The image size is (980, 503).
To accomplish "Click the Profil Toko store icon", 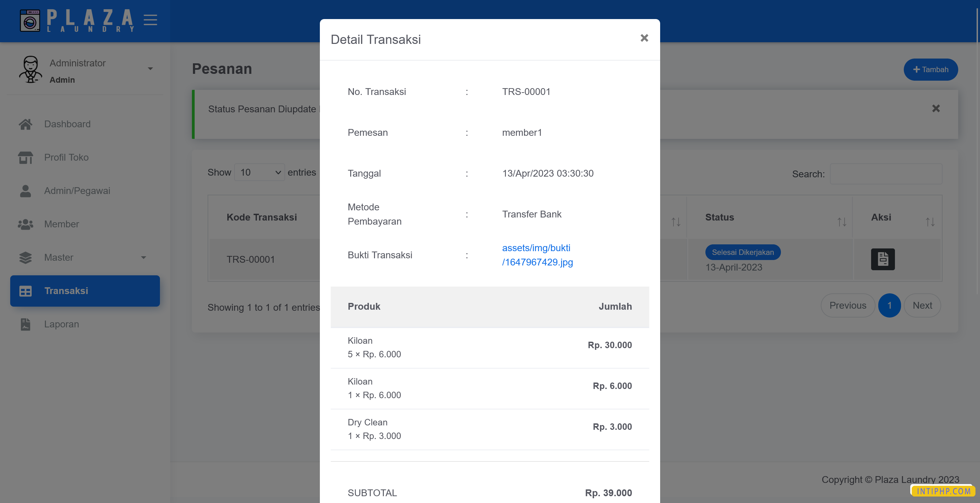I will point(26,157).
